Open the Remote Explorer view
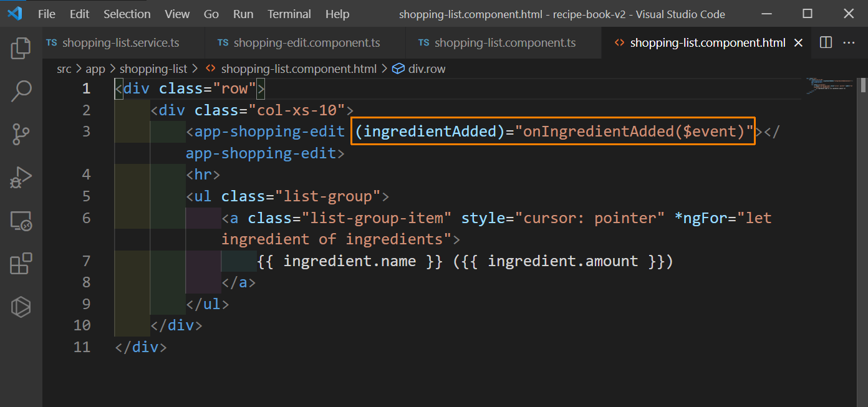 pyautogui.click(x=21, y=221)
